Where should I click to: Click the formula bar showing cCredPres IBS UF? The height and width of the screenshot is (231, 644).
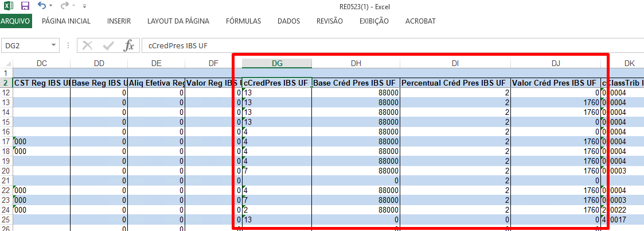392,46
